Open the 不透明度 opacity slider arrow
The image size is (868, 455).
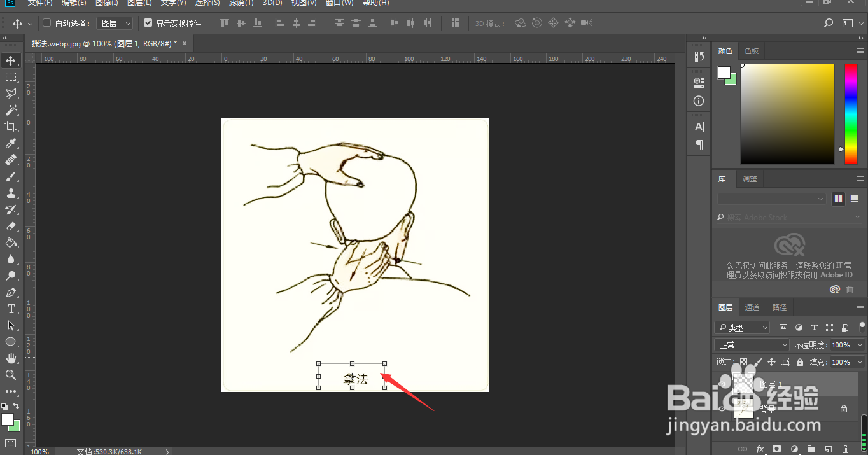coord(860,345)
